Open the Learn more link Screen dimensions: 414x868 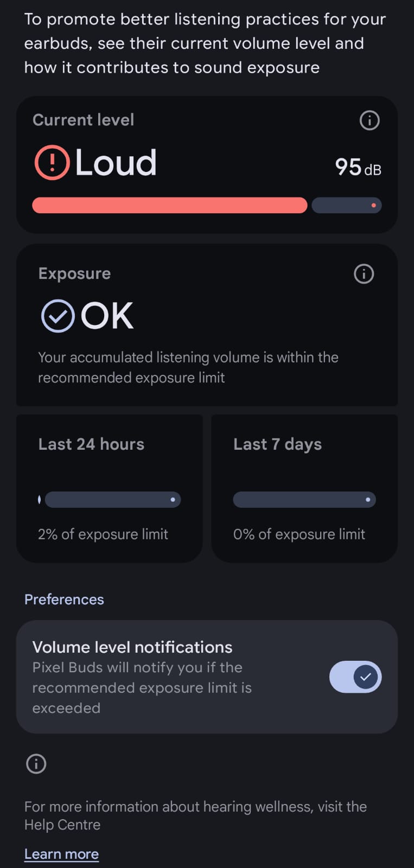click(x=61, y=854)
